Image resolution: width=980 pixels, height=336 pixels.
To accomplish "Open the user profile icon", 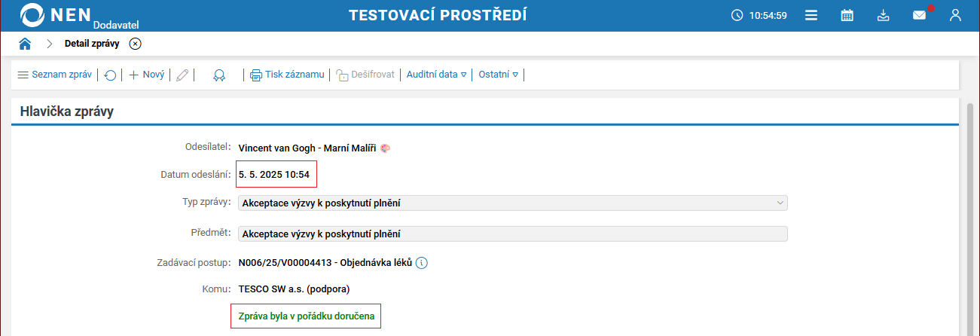I will (955, 15).
